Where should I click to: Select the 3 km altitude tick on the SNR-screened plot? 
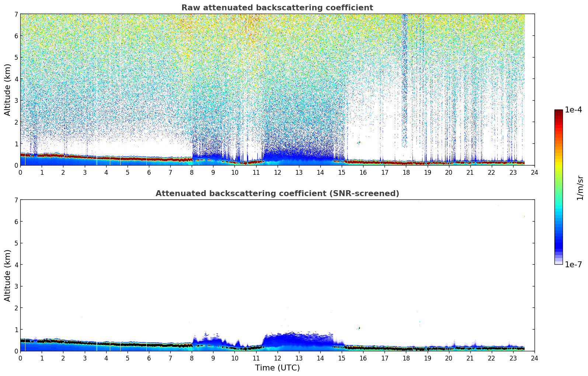[16, 286]
